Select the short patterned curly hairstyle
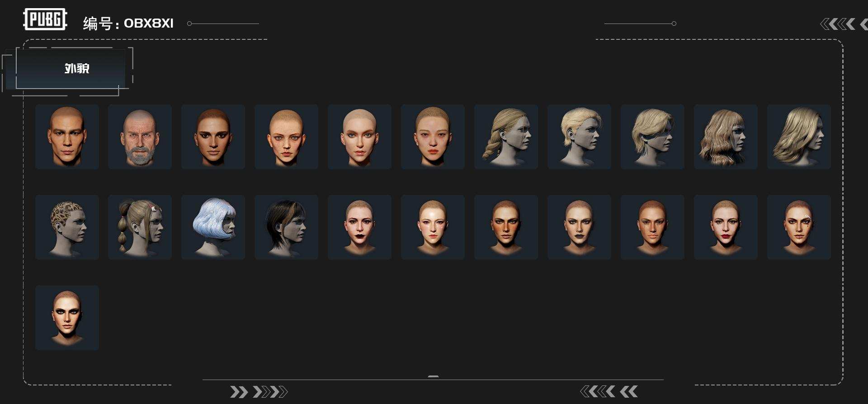Viewport: 868px width, 404px height. click(67, 227)
